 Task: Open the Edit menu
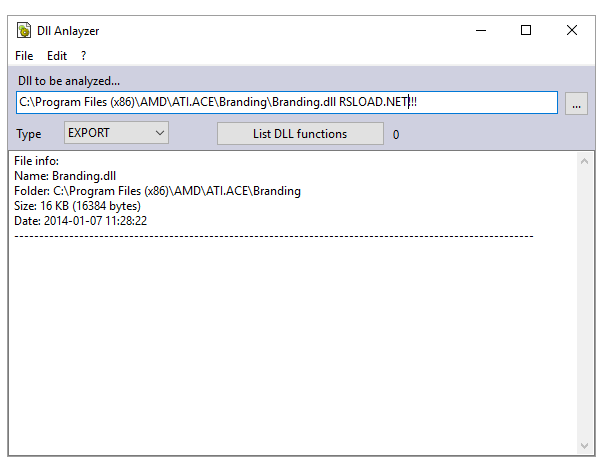coord(57,56)
